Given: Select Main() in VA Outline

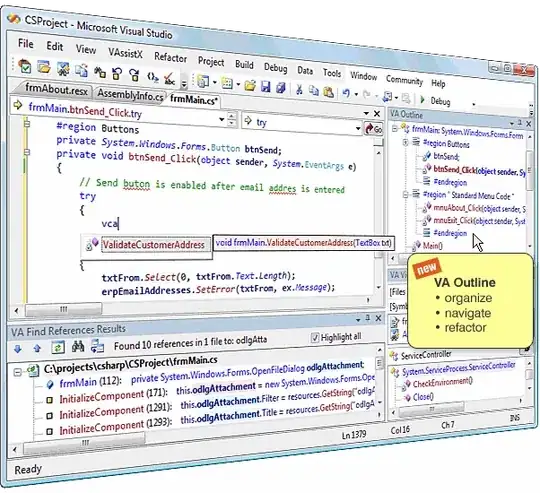Looking at the screenshot, I should pyautogui.click(x=433, y=245).
